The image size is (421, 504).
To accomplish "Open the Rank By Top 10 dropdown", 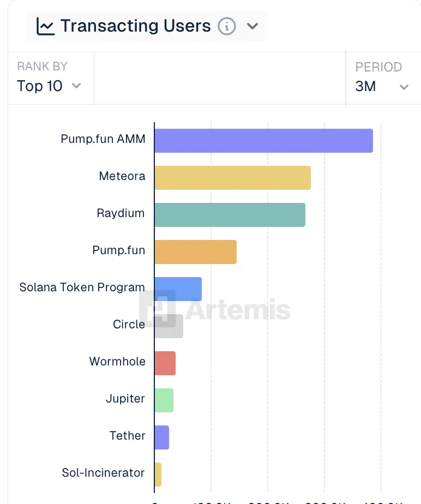I will (x=49, y=86).
